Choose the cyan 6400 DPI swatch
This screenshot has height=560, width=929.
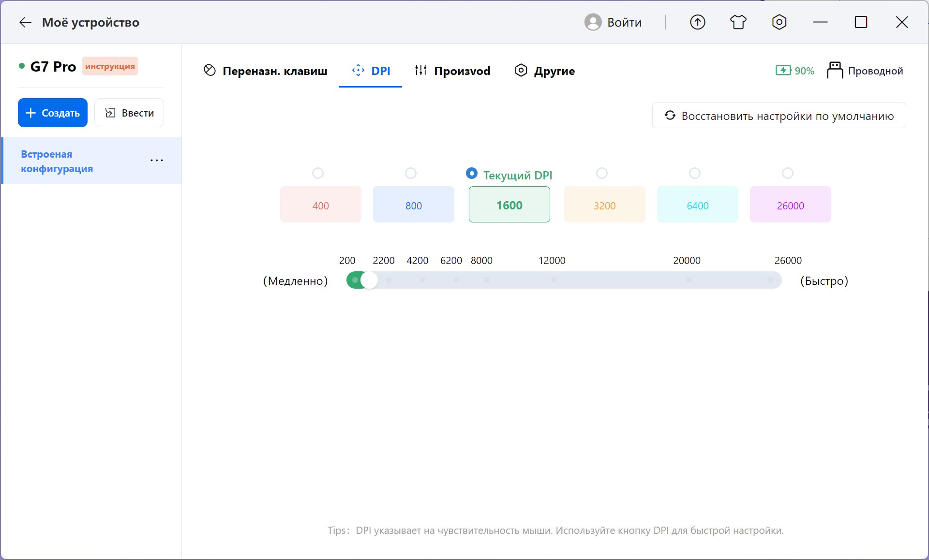(x=698, y=205)
